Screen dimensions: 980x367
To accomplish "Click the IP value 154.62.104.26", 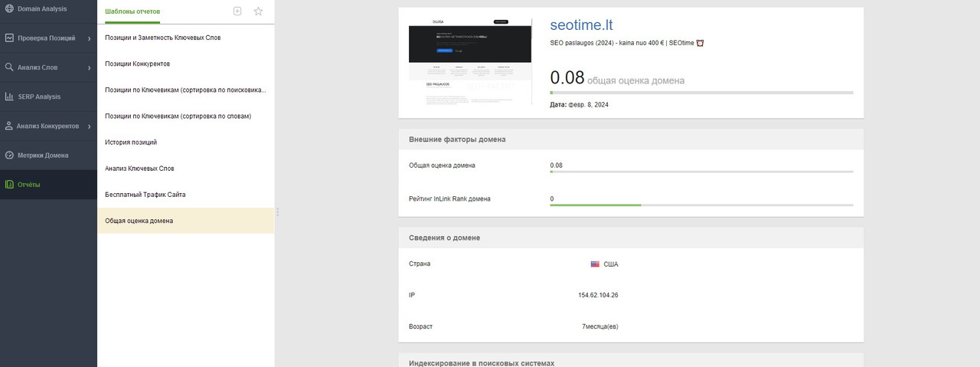I will 598,295.
